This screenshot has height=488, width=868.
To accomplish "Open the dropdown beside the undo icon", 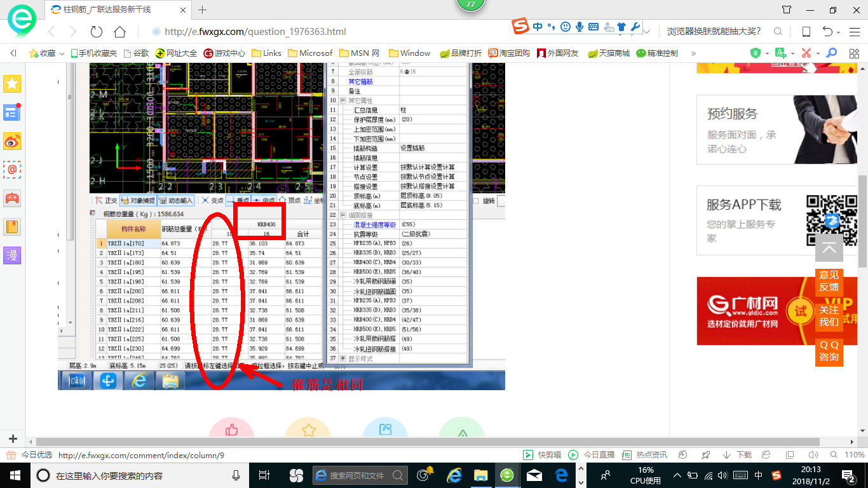I will point(839,32).
